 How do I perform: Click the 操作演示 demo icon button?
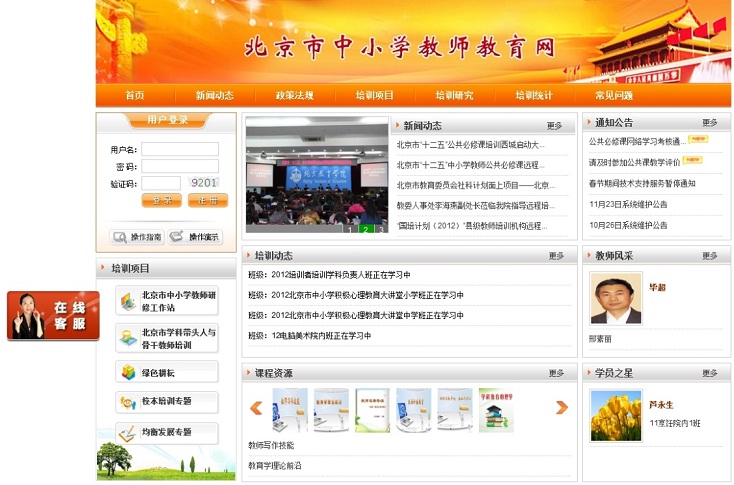[195, 237]
